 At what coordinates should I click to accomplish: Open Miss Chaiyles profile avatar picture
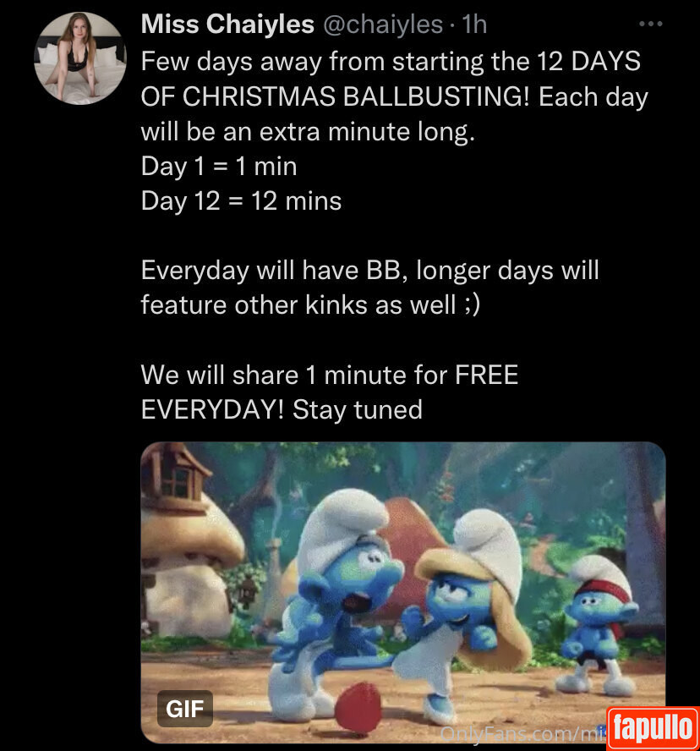point(80,58)
